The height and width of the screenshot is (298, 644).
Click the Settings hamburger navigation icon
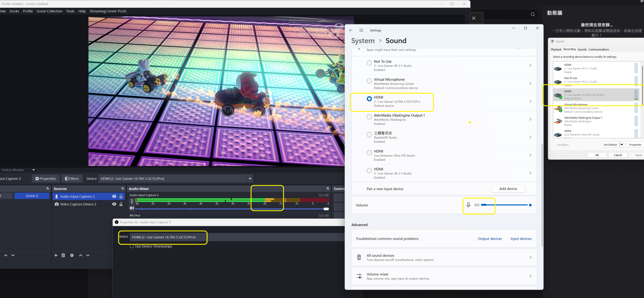pos(361,30)
